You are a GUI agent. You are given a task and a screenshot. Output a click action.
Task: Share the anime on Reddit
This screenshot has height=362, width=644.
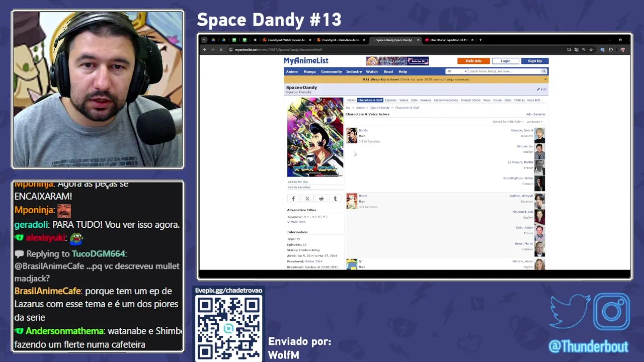point(321,199)
